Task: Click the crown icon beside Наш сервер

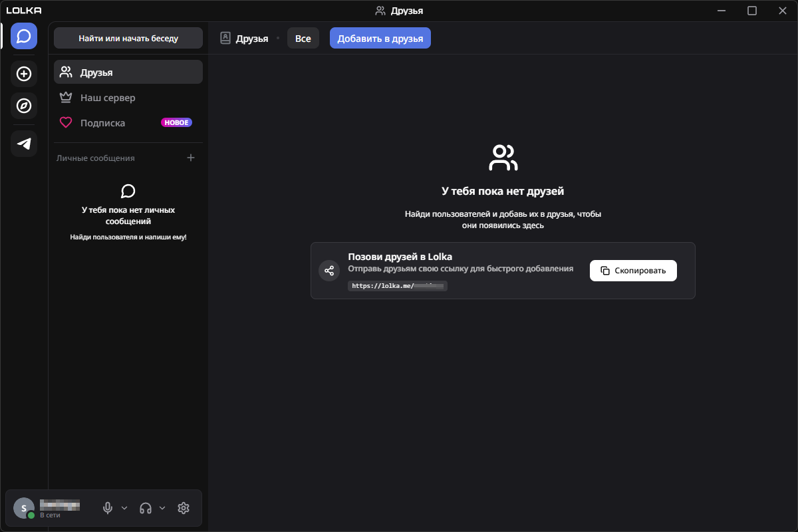Action: (65, 98)
